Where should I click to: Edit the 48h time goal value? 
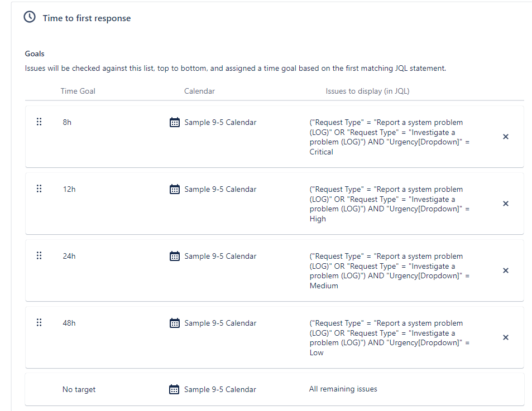click(69, 323)
